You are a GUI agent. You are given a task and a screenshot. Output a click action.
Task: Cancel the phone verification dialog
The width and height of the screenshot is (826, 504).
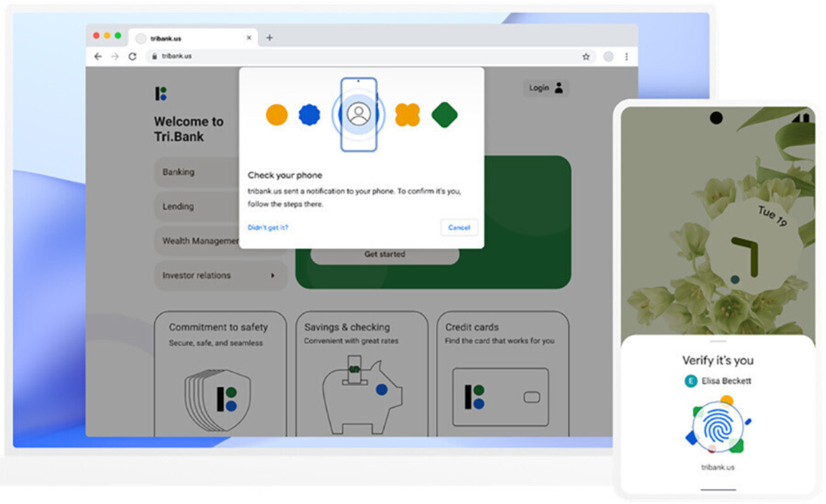459,227
